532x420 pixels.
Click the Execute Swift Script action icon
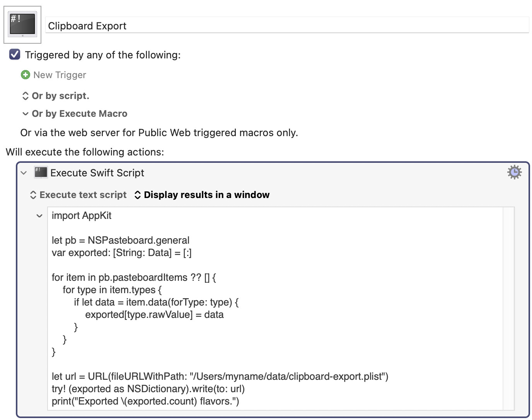click(41, 172)
